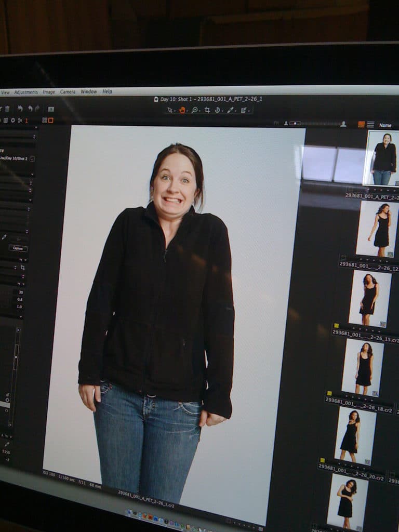Click window title Day 10: Shot 1
Screen dimensions: 399x532
(208, 99)
